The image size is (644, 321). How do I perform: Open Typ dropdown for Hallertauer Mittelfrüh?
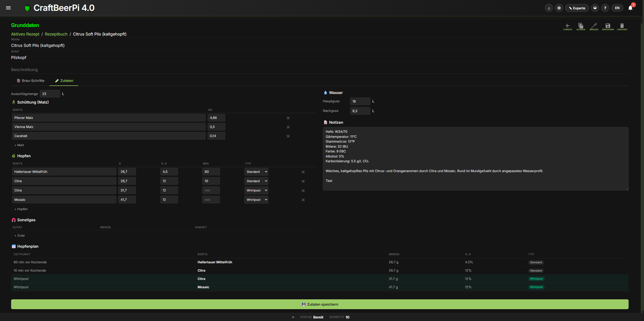point(256,172)
